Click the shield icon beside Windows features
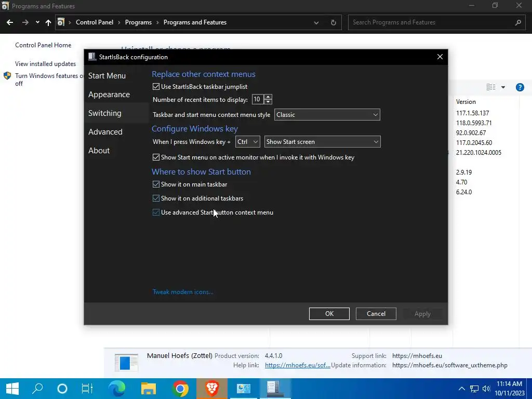Screen dimensions: 532x399 point(7,76)
